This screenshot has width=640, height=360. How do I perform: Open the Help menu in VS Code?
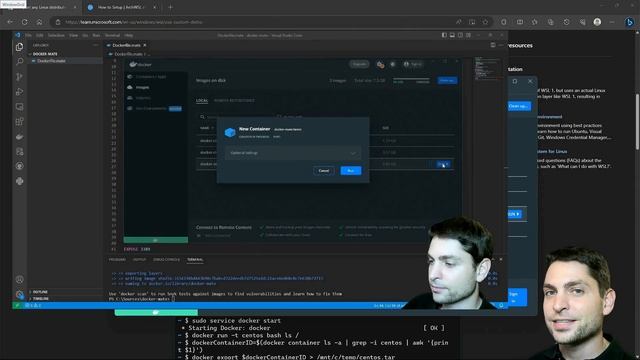(x=129, y=36)
